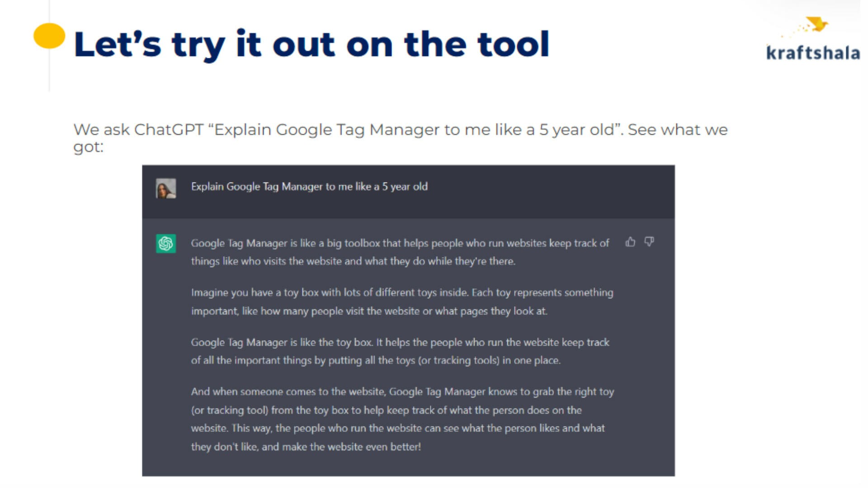Click the kraftshala brand name text
868x488 pixels.
coord(813,52)
